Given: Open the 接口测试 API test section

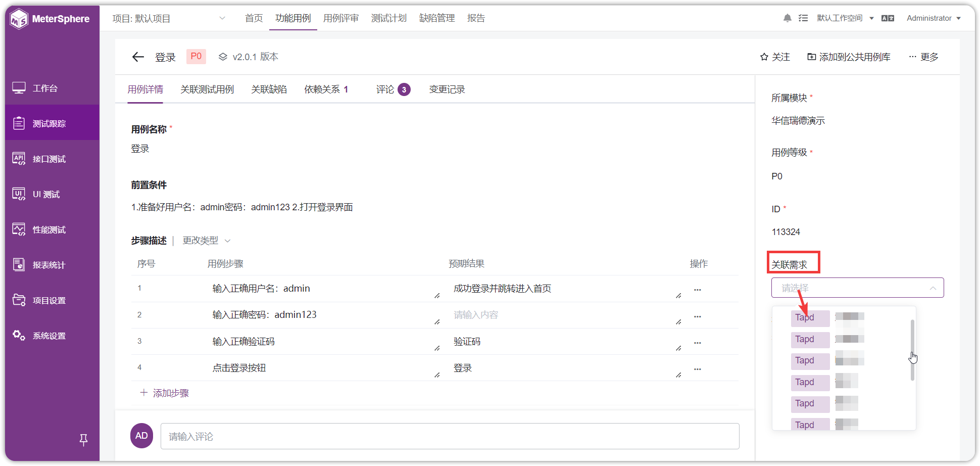Looking at the screenshot, I should (x=52, y=159).
